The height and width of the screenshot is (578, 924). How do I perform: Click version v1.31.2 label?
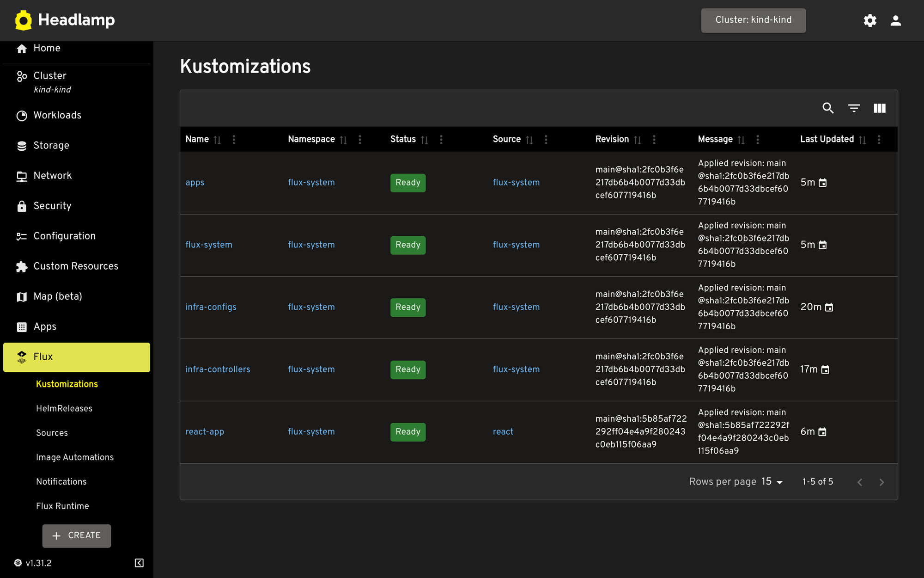pyautogui.click(x=39, y=563)
